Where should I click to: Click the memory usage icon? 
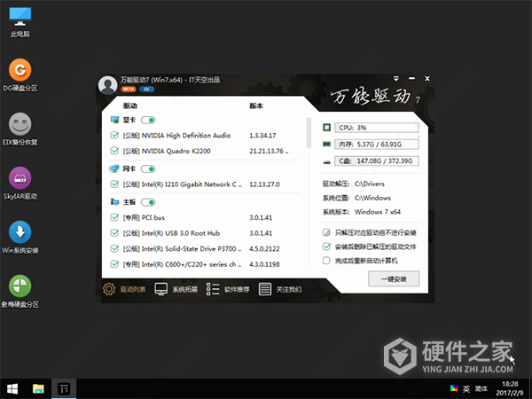[326, 145]
